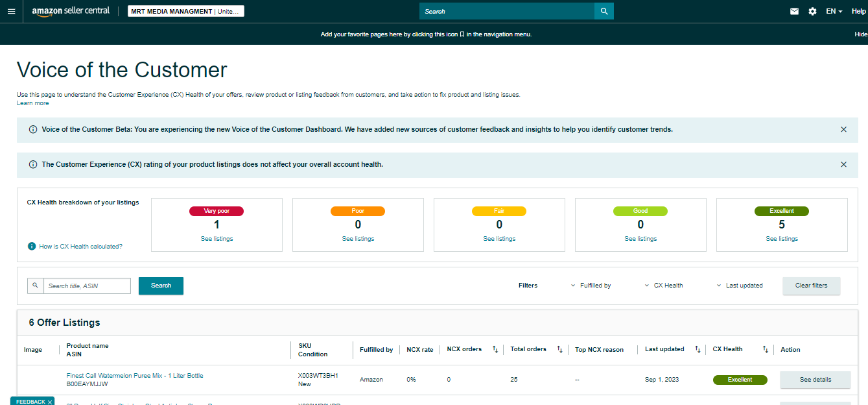Sort by CX Health column arrows
The image size is (868, 405).
click(765, 349)
